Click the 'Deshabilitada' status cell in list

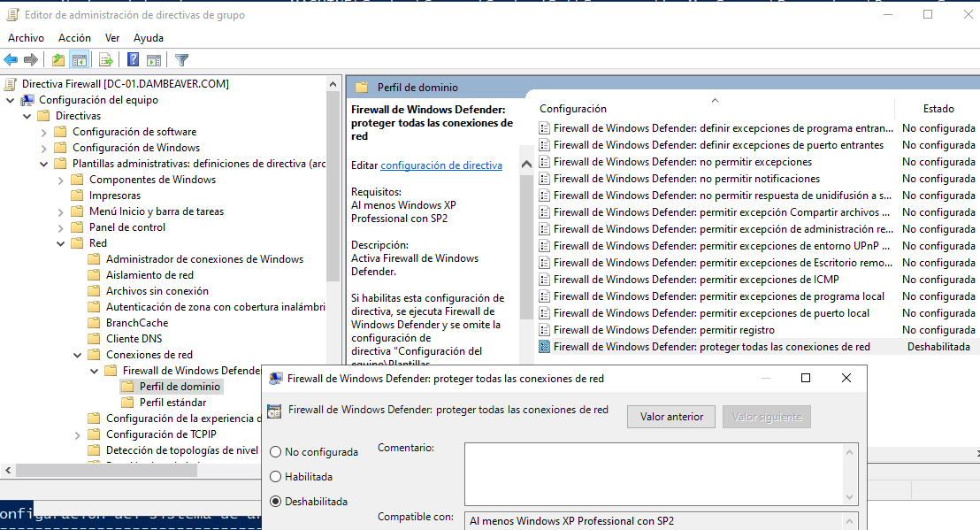(938, 347)
